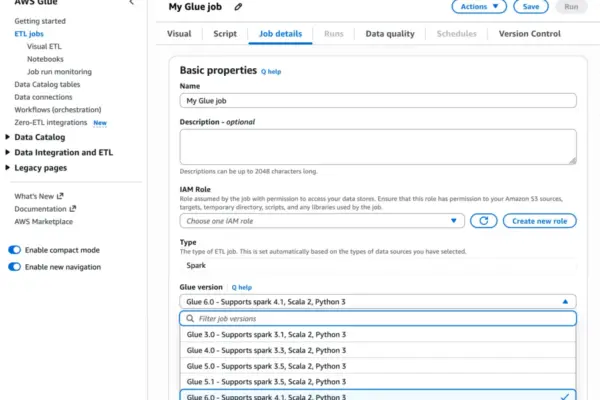Click the search icon in the job versions filter
This screenshot has height=400, width=600.
[x=190, y=318]
